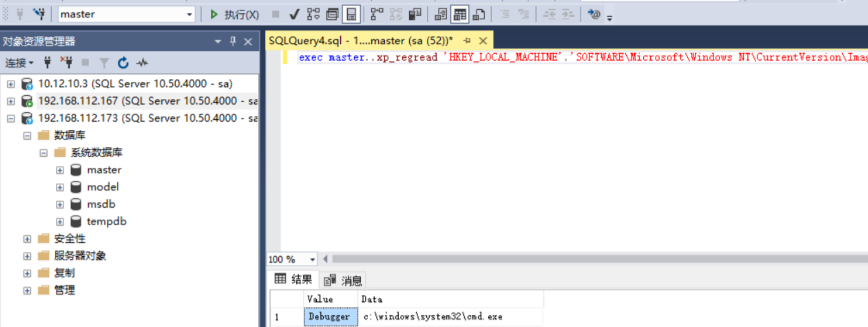Image resolution: width=868 pixels, height=327 pixels.
Task: Switch to the 结果 results tab
Action: [294, 279]
